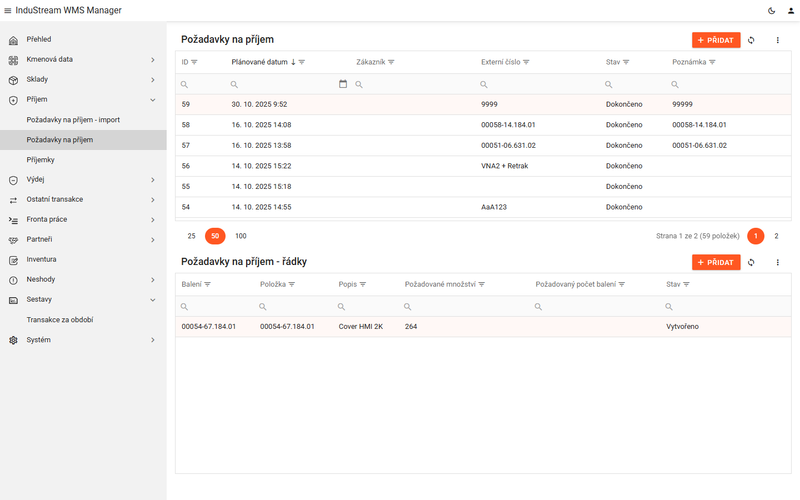Go to page 2 of results
Image resolution: width=800 pixels, height=500 pixels.
tap(776, 236)
